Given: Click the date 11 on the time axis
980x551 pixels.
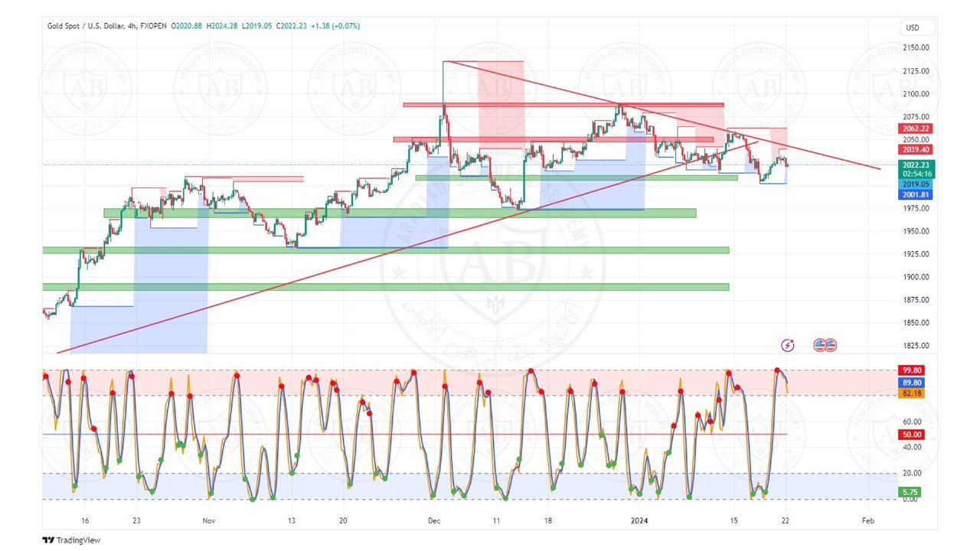Looking at the screenshot, I should [496, 520].
